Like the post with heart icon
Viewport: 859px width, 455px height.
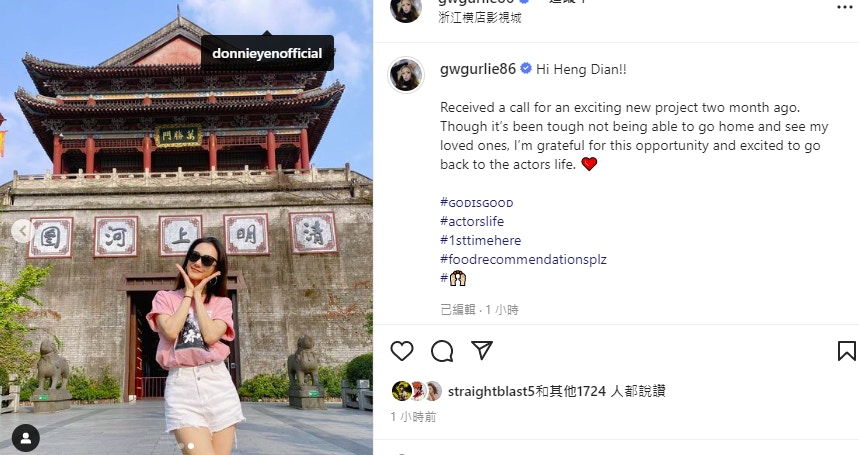coord(402,350)
